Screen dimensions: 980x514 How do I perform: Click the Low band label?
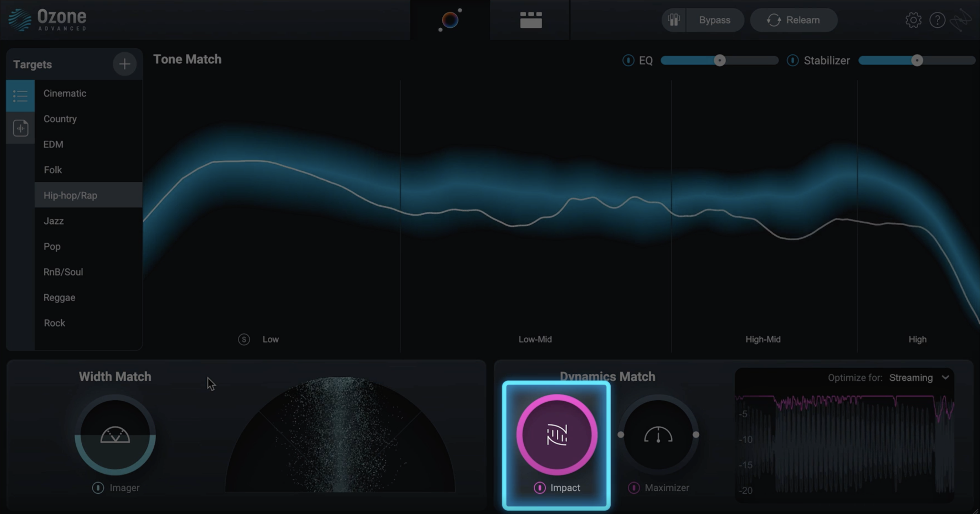271,339
